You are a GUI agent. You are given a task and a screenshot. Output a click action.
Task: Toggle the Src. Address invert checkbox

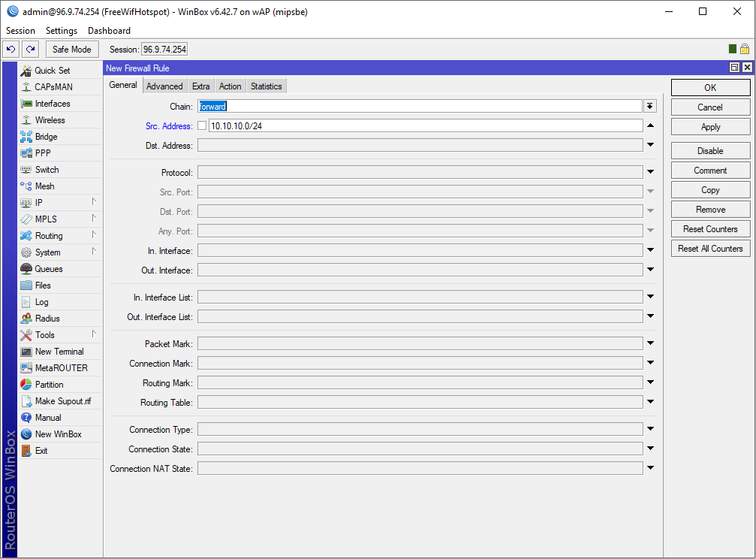coord(202,125)
